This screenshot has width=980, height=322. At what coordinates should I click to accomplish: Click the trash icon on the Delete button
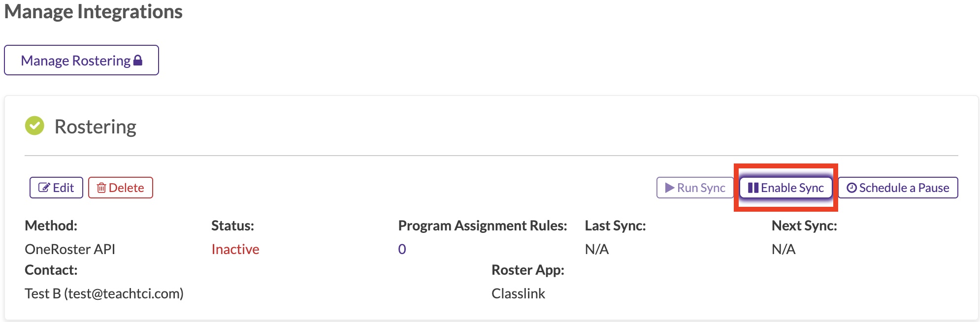(102, 187)
